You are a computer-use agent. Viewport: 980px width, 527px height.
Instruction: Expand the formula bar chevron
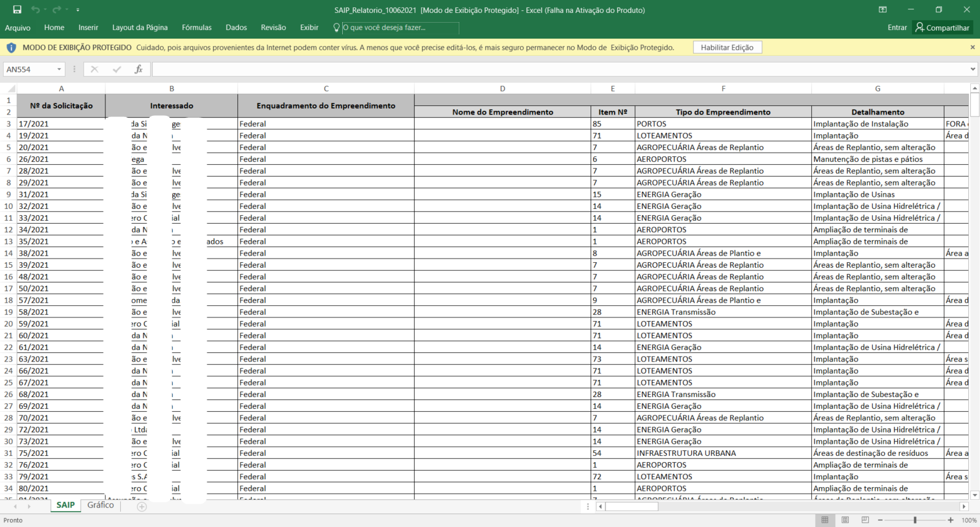[973, 69]
